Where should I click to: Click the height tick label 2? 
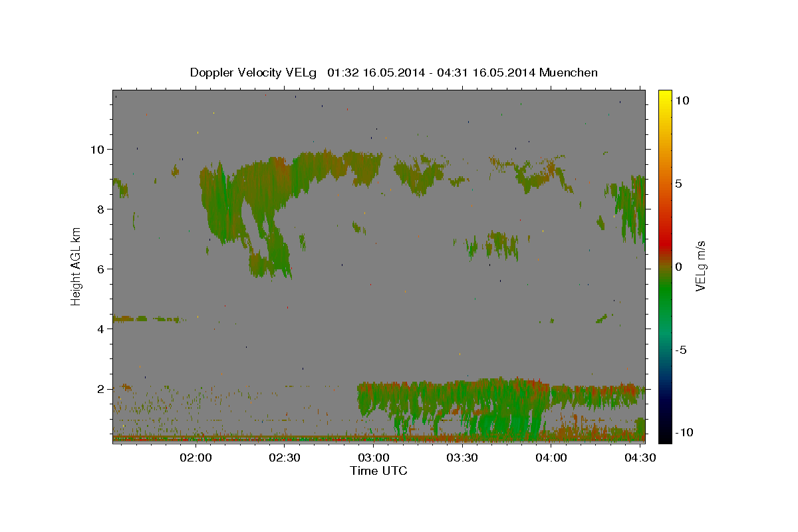pyautogui.click(x=101, y=388)
